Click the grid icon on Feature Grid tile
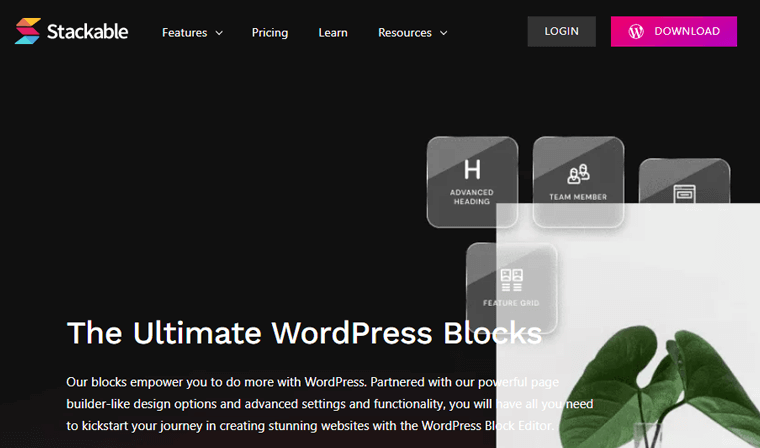This screenshot has width=760, height=448. coord(511,280)
